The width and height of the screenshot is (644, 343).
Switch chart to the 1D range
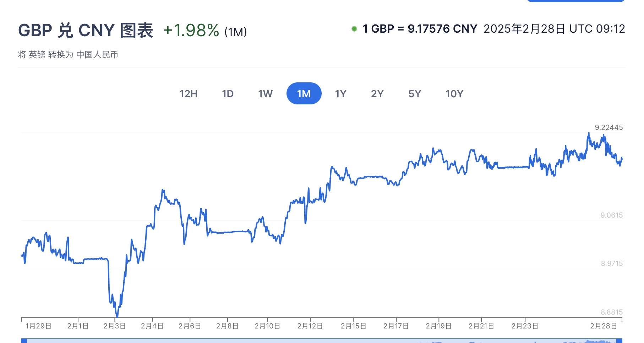pos(228,94)
